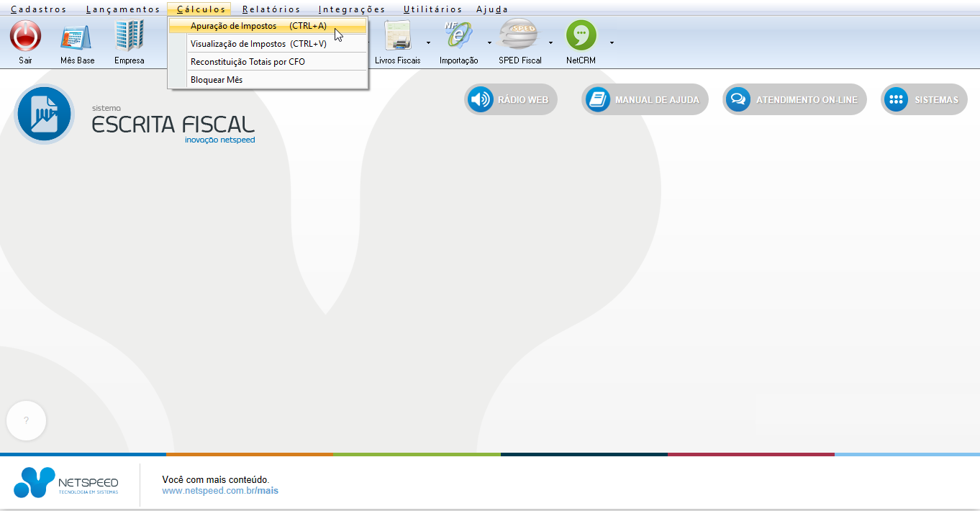This screenshot has height=511, width=980.
Task: Open Livros Fiscais printer icon
Action: coord(397,36)
